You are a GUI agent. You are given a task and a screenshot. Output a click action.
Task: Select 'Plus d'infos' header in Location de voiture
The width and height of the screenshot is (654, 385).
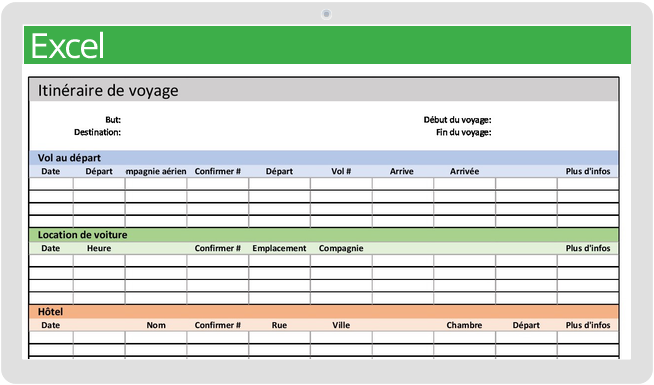click(x=588, y=248)
